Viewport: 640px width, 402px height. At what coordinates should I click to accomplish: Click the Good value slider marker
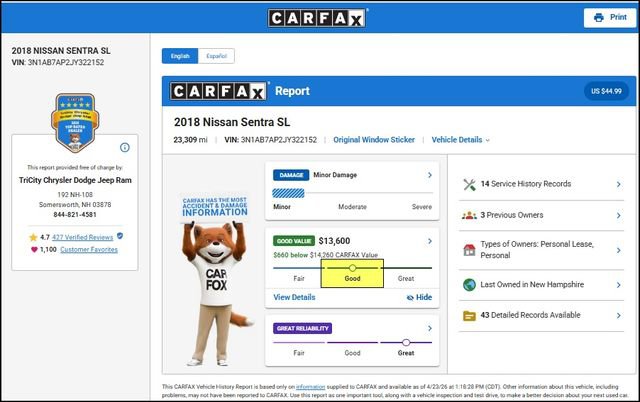tap(352, 268)
